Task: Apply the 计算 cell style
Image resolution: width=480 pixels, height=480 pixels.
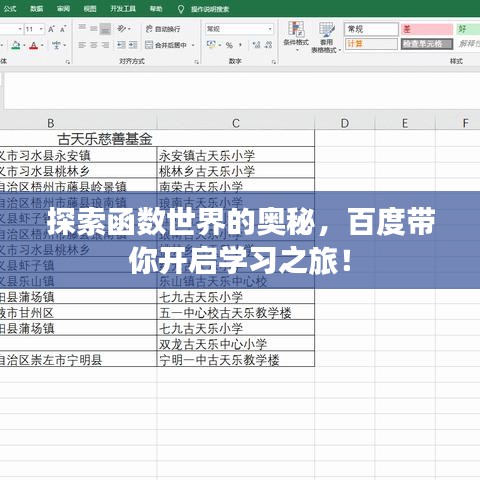Action: 371,44
